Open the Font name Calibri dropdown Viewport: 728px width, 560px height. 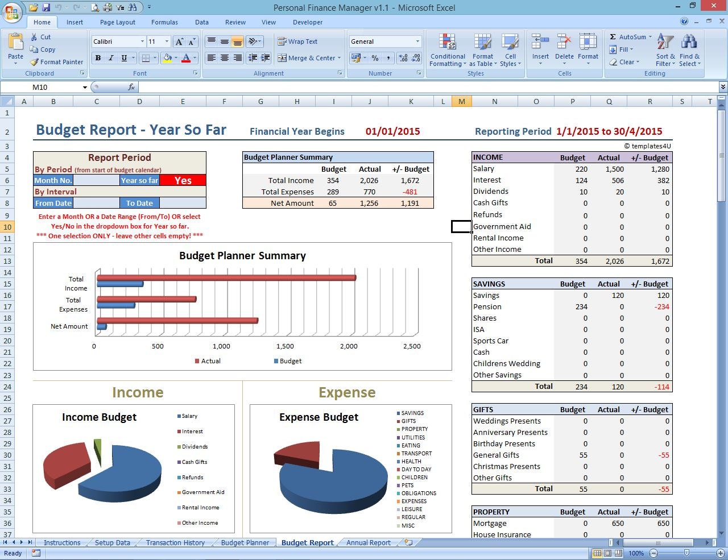click(x=142, y=42)
